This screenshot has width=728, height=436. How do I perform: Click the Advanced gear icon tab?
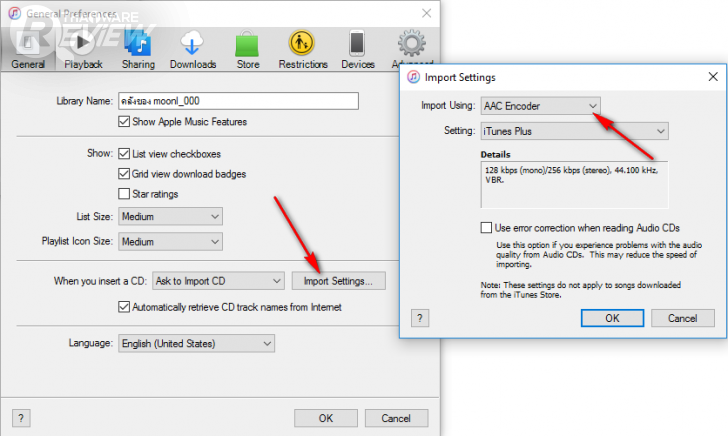(x=411, y=45)
